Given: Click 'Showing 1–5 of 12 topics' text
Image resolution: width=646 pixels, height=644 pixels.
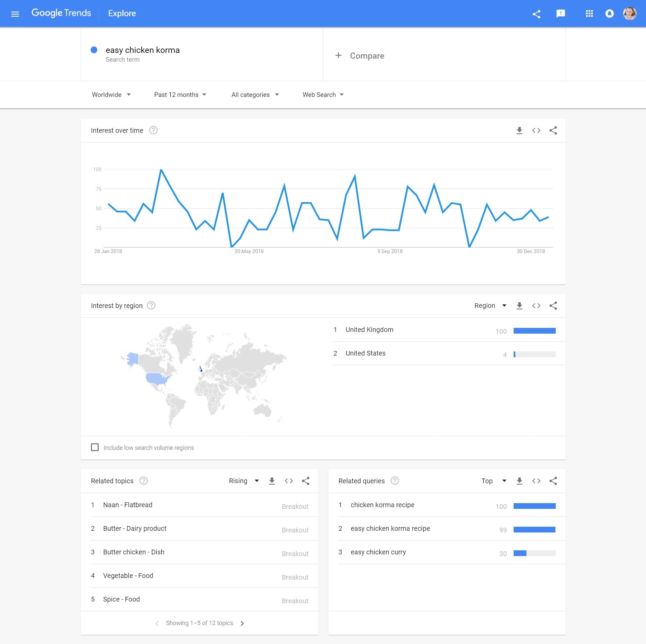Looking at the screenshot, I should (199, 623).
